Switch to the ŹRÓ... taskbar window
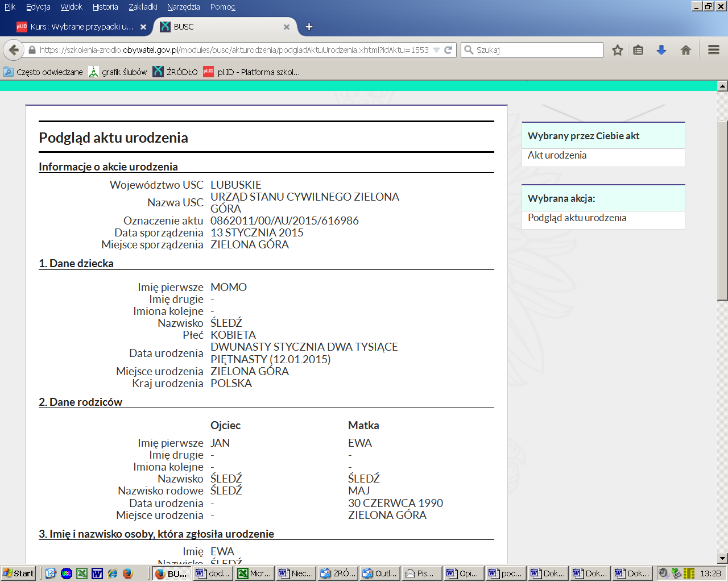The width and height of the screenshot is (728, 582). tap(338, 573)
